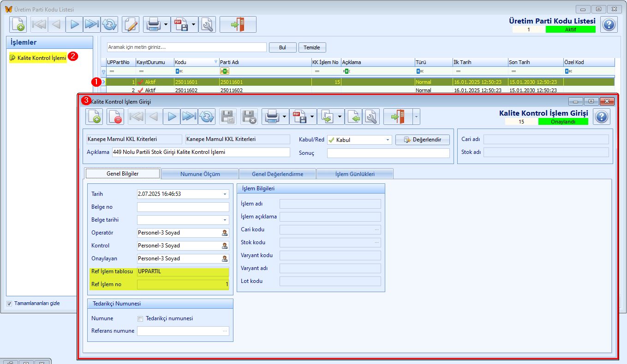Click Cari kodu ellipsis lookup button
Viewport: 627px width, 364px height.
377,229
